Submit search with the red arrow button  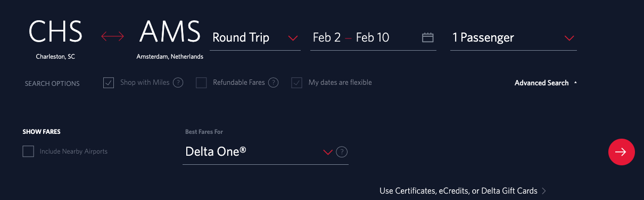pos(622,152)
